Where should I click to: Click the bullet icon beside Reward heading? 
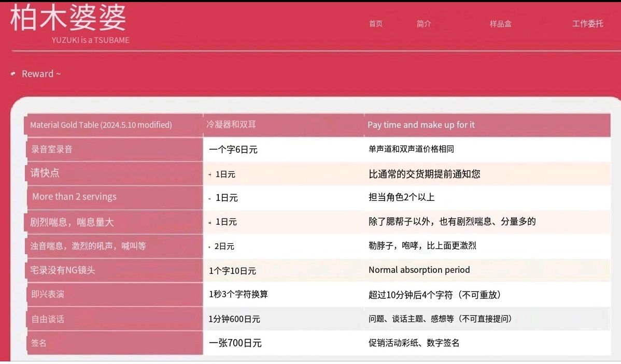12,74
